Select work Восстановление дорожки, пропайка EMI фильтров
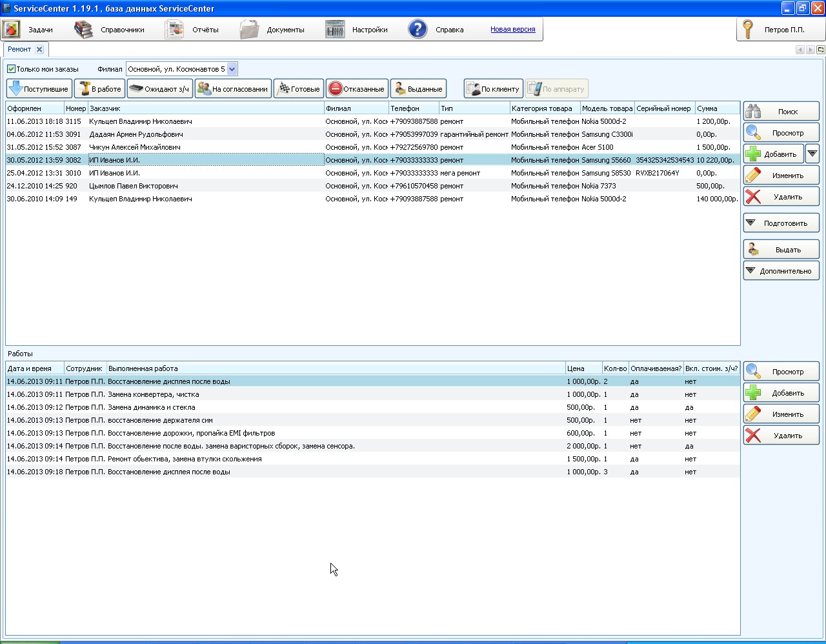The height and width of the screenshot is (644, 826). [373, 433]
